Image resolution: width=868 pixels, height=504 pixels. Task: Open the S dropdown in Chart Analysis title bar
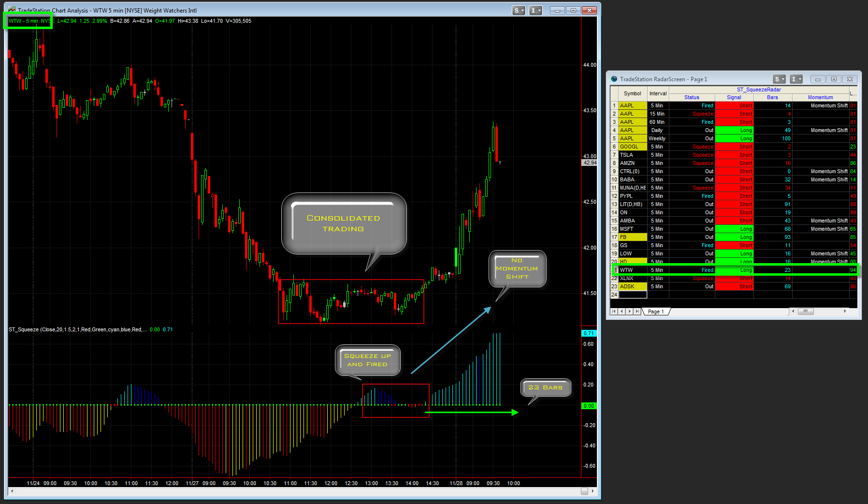tap(519, 11)
